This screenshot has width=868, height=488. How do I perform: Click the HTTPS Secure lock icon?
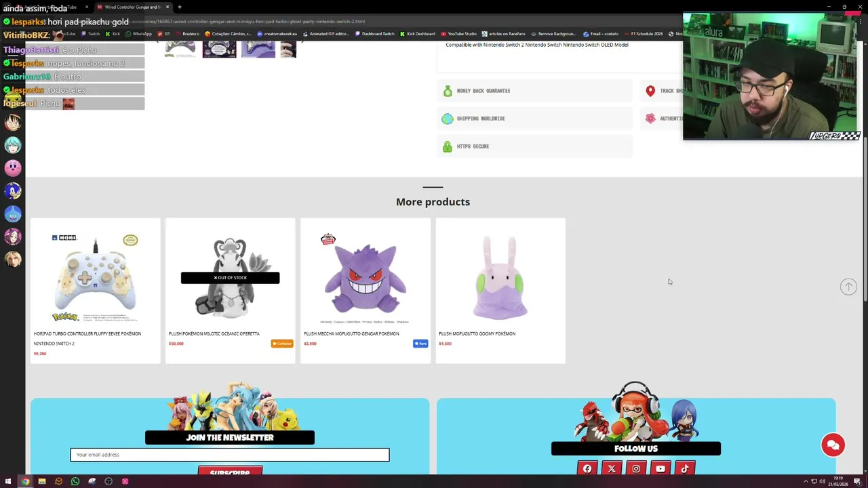click(x=448, y=146)
